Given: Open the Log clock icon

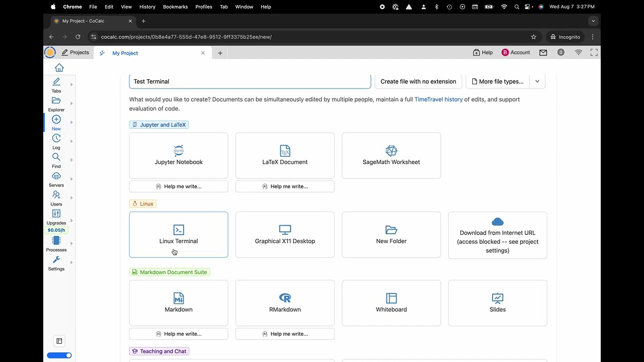Looking at the screenshot, I should pos(56,138).
